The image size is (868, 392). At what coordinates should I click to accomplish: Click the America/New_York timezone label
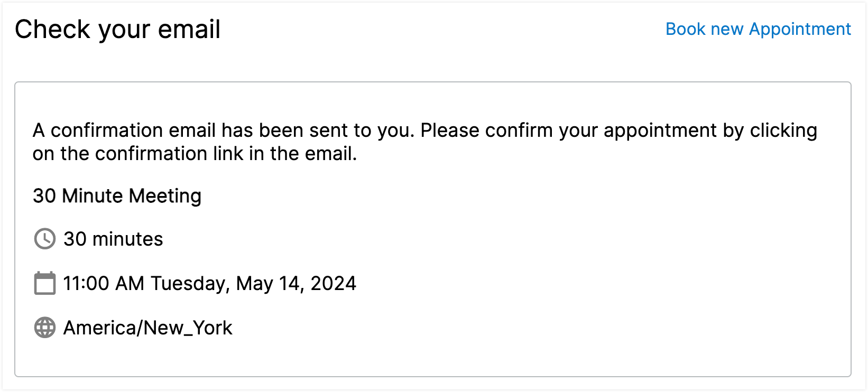(148, 328)
